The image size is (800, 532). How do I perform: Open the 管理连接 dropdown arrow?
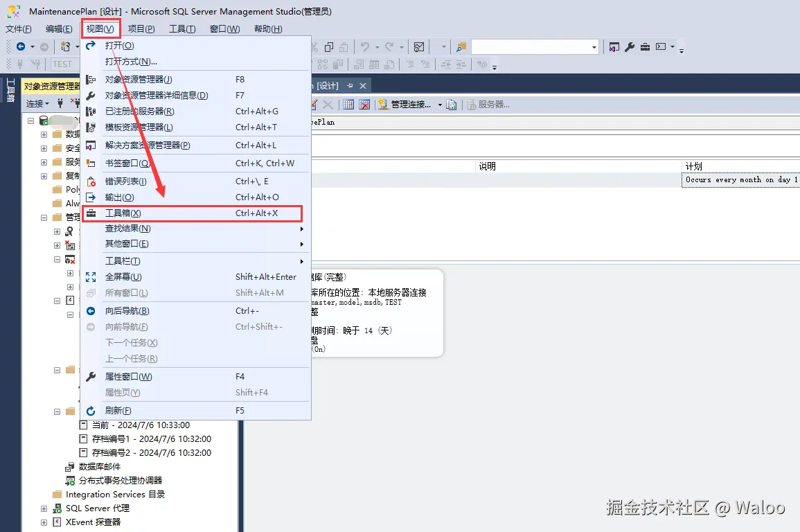click(440, 105)
